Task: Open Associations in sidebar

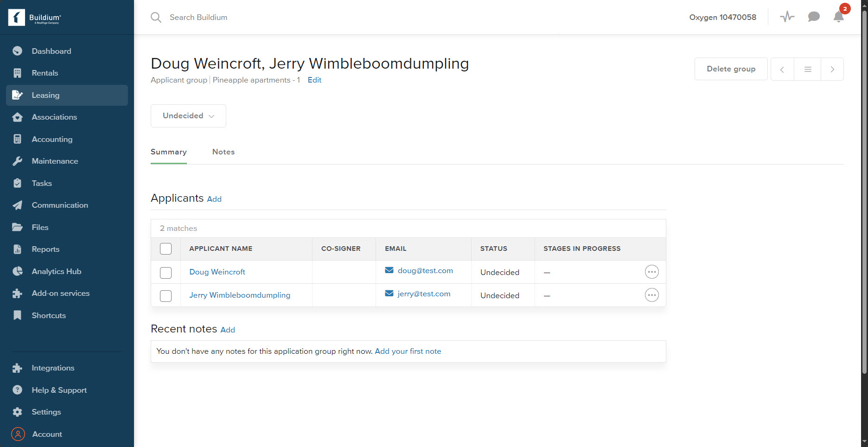Action: pyautogui.click(x=67, y=117)
